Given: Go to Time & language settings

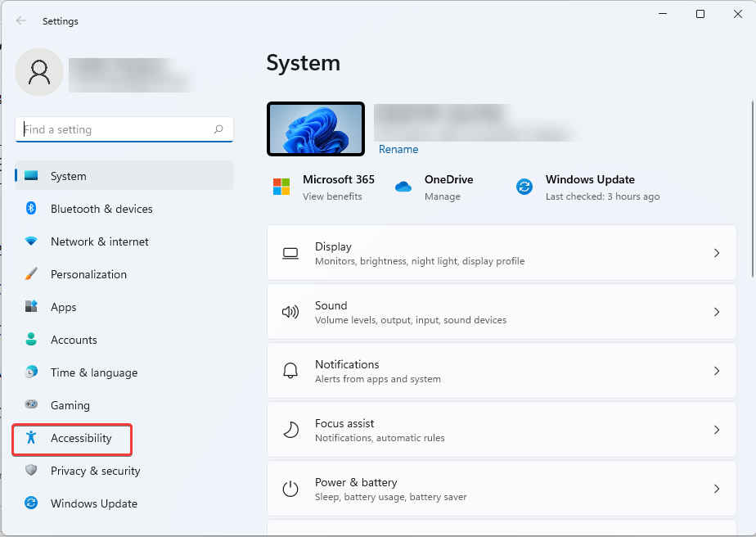Looking at the screenshot, I should tap(93, 372).
